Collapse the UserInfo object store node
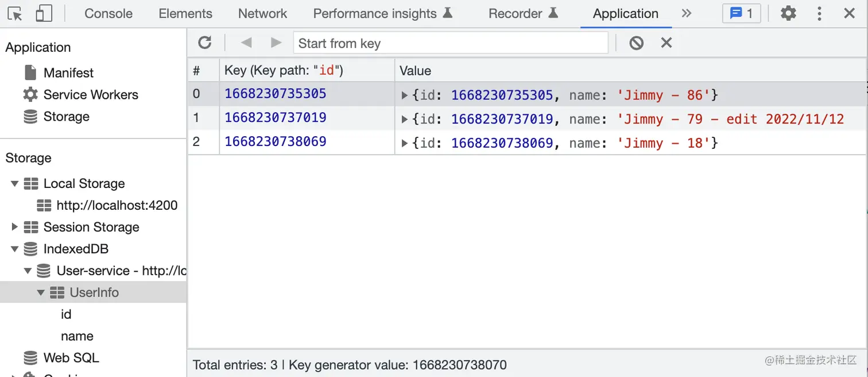868x377 pixels. tap(41, 293)
